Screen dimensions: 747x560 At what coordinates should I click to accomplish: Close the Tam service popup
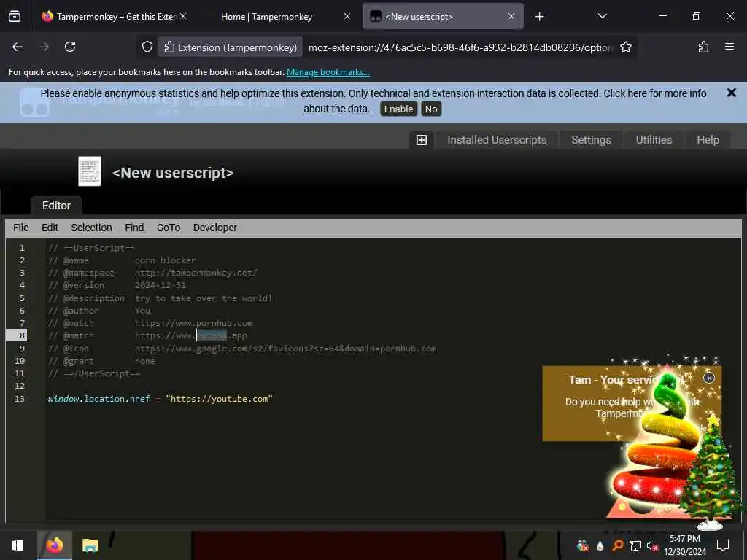tap(709, 378)
